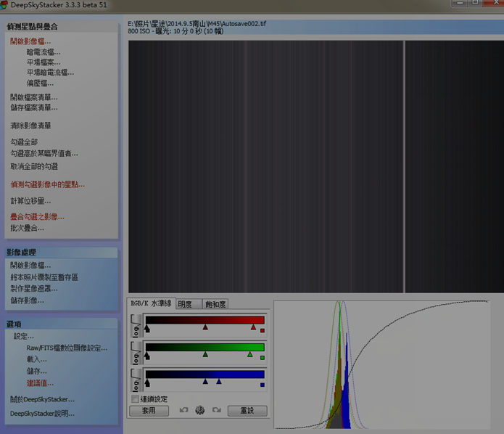Open 開啟影像檔 in the 影像處理 section
504x434 pixels.
click(30, 265)
